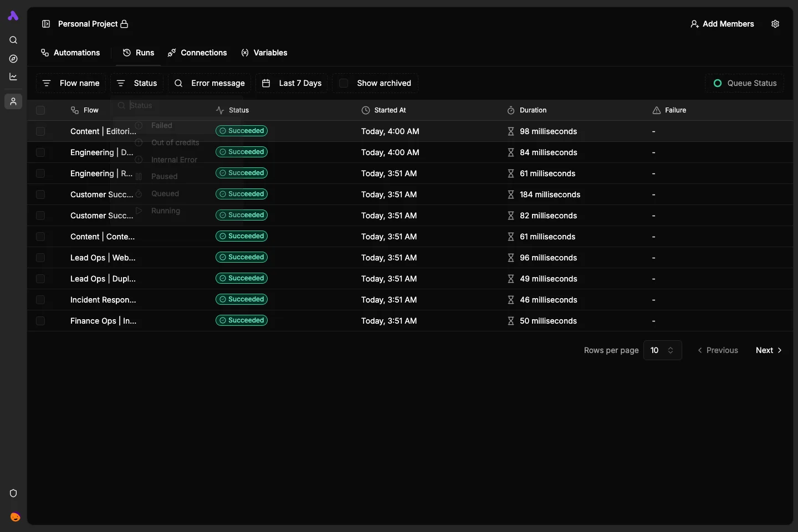The image size is (798, 532).
Task: Click the clock icon in Started At header
Action: (366, 110)
